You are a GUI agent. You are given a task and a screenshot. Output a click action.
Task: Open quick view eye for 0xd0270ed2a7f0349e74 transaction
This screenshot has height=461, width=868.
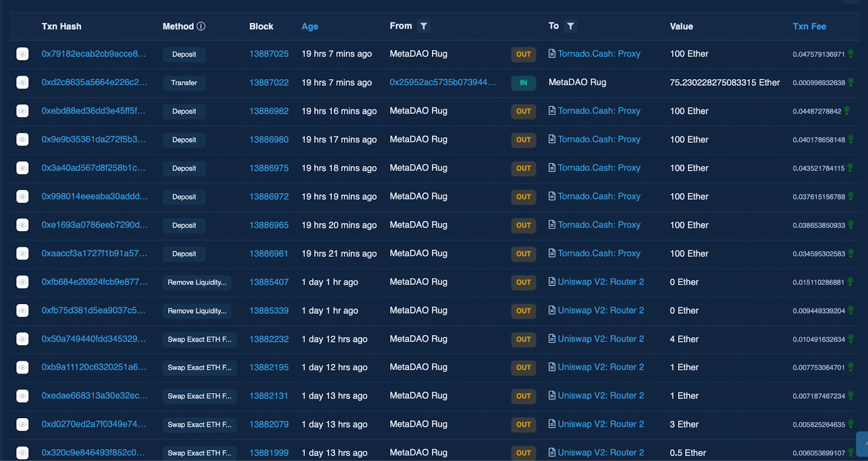click(22, 425)
